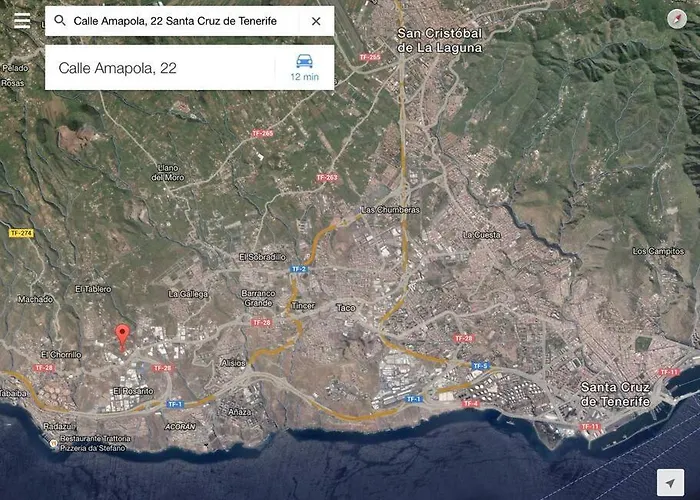700x500 pixels.
Task: Click the TF-263 road marker
Action: [327, 177]
